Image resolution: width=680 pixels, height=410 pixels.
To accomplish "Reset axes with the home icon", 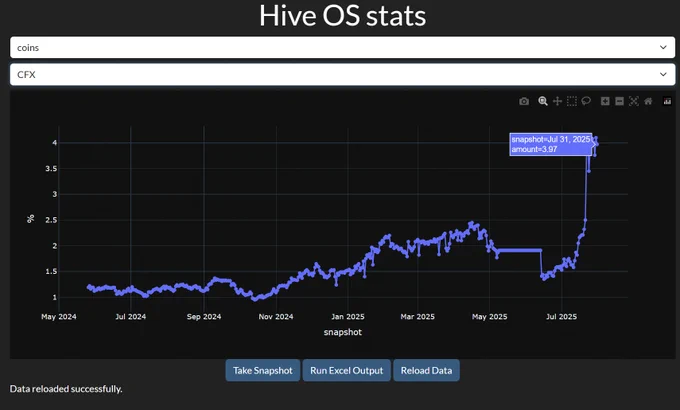I will [x=648, y=101].
